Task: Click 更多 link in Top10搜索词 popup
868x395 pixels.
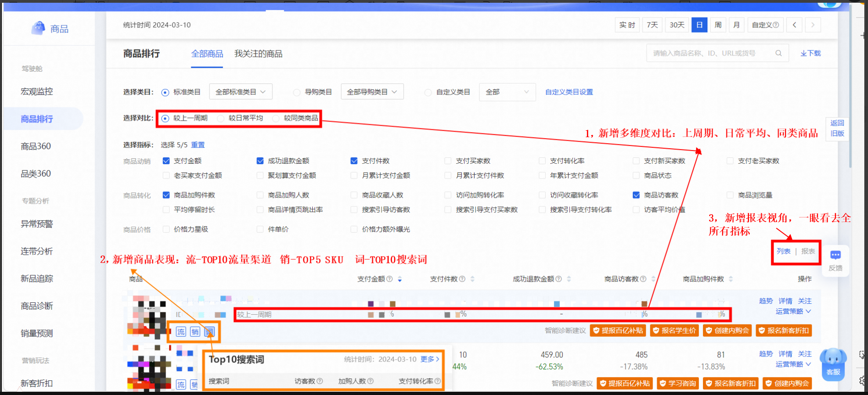Action: pos(430,359)
